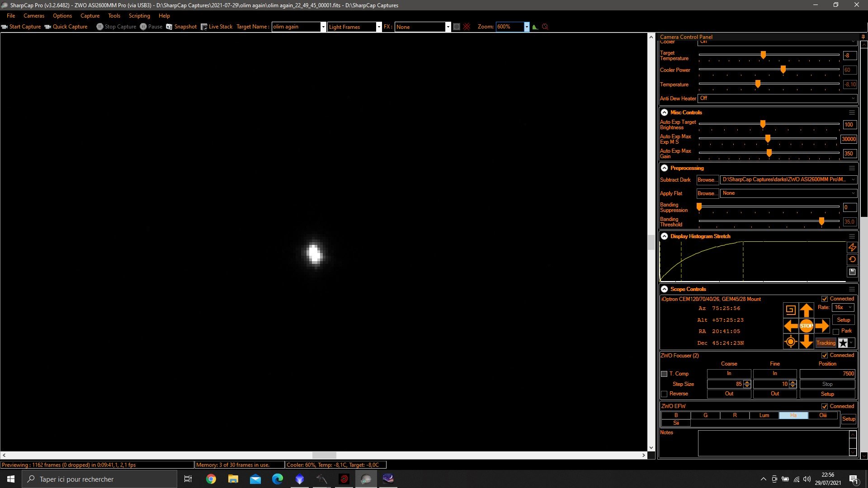The image size is (868, 488).
Task: Adjust the Target Temperature slider
Action: click(x=763, y=55)
